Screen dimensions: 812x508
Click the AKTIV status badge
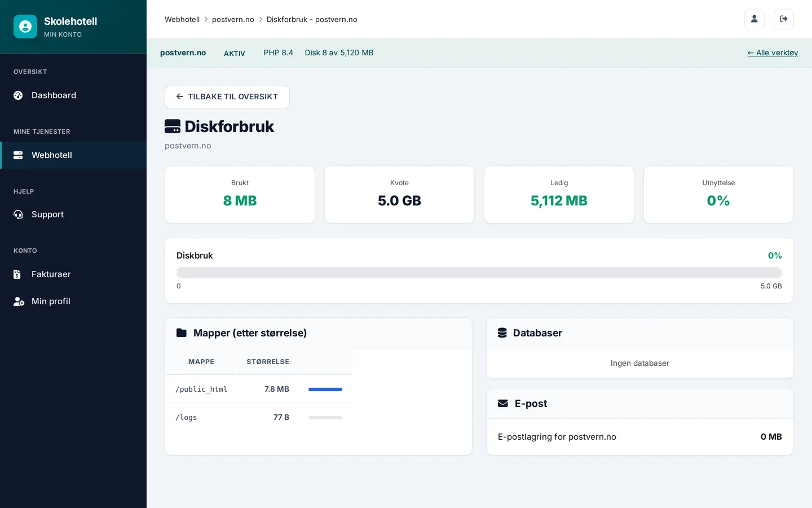235,54
